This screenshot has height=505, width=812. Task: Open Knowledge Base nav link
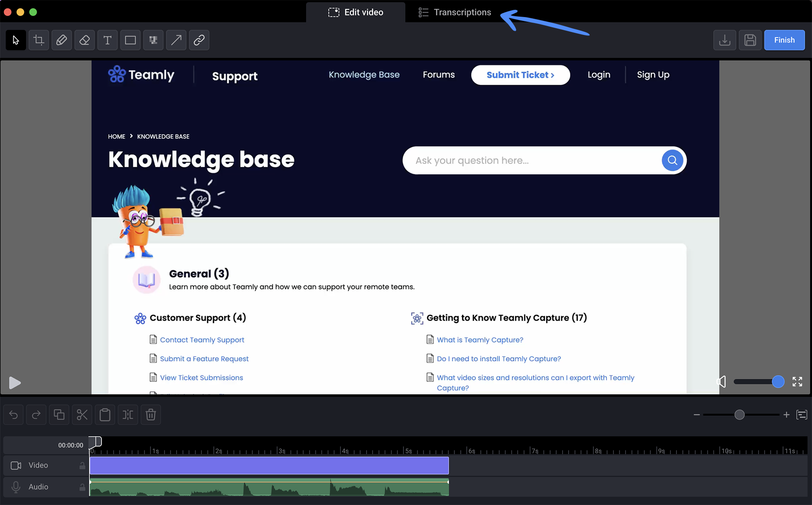click(364, 75)
